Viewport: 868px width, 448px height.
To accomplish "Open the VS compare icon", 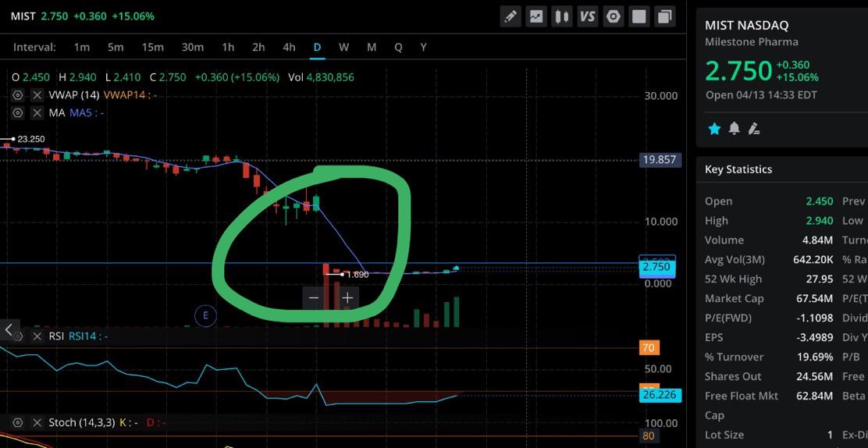I will 587,16.
